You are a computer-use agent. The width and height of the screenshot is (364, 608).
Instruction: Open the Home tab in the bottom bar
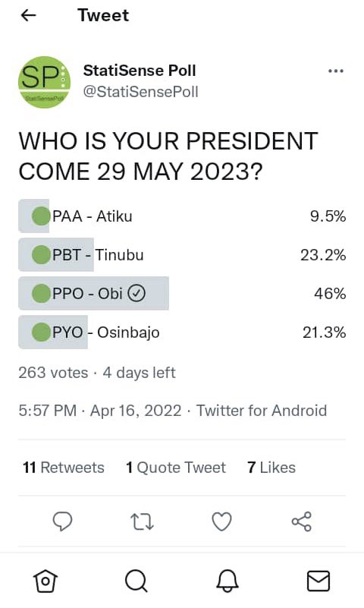coord(45,581)
